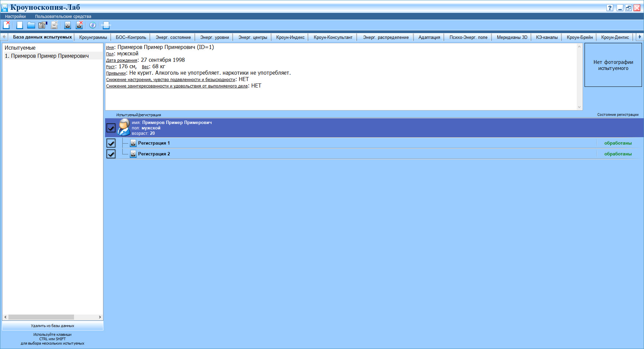Click Удалить из базы данных button

(x=53, y=326)
